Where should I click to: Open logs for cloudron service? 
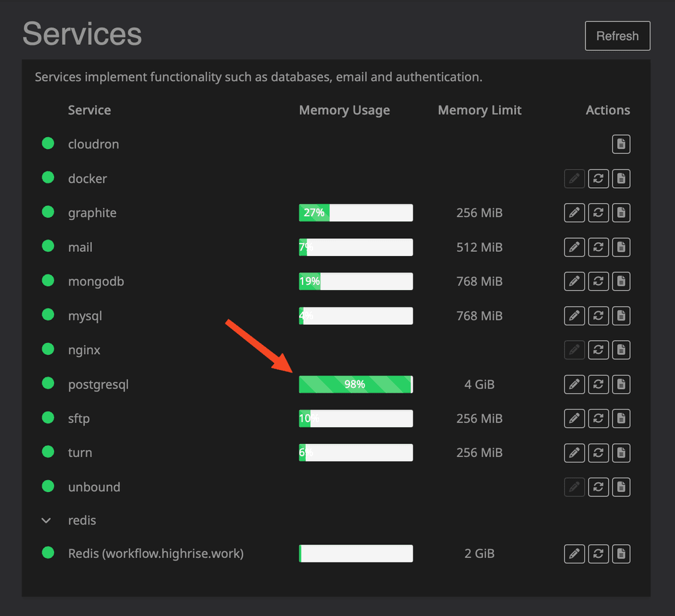click(x=621, y=144)
